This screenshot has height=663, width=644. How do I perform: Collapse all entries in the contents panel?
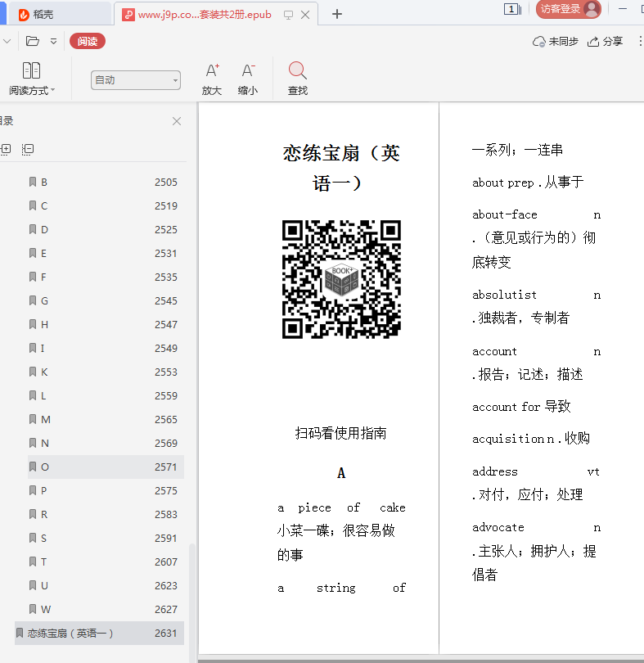[28, 149]
